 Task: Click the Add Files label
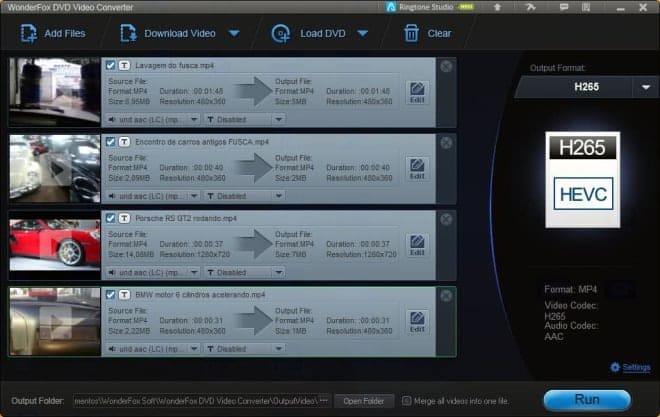coord(65,33)
